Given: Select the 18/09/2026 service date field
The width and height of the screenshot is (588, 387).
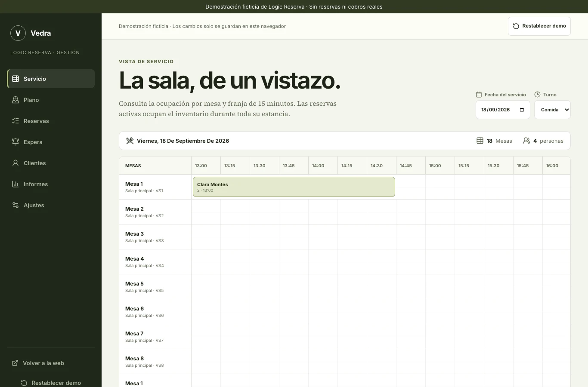Looking at the screenshot, I should 503,110.
